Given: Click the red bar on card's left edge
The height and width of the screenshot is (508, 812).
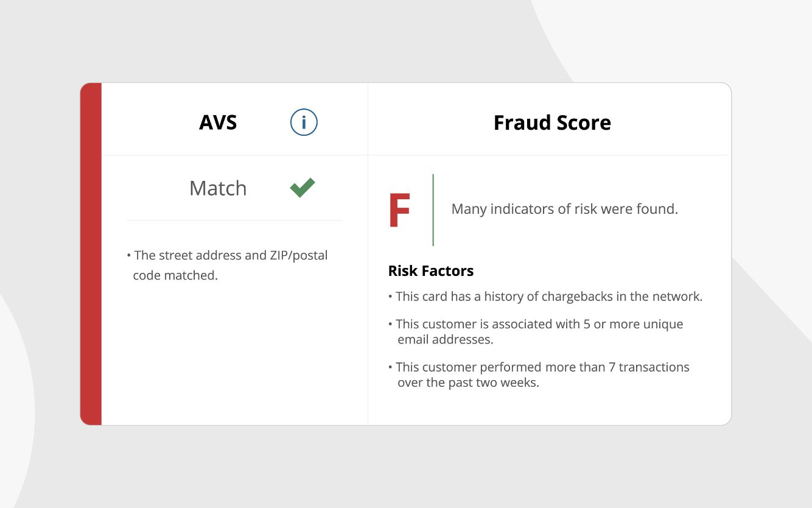Looking at the screenshot, I should coord(91,254).
